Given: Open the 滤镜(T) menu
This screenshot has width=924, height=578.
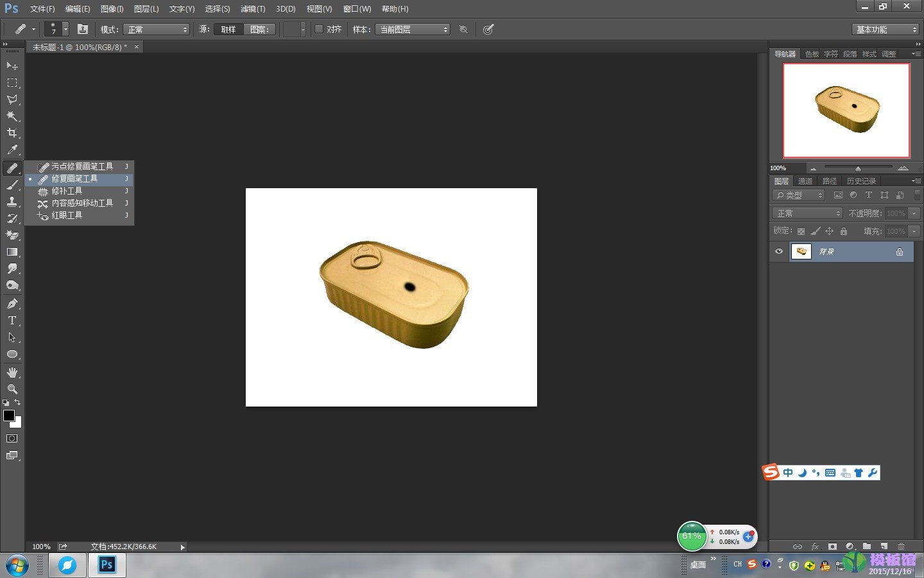Looking at the screenshot, I should pos(253,9).
